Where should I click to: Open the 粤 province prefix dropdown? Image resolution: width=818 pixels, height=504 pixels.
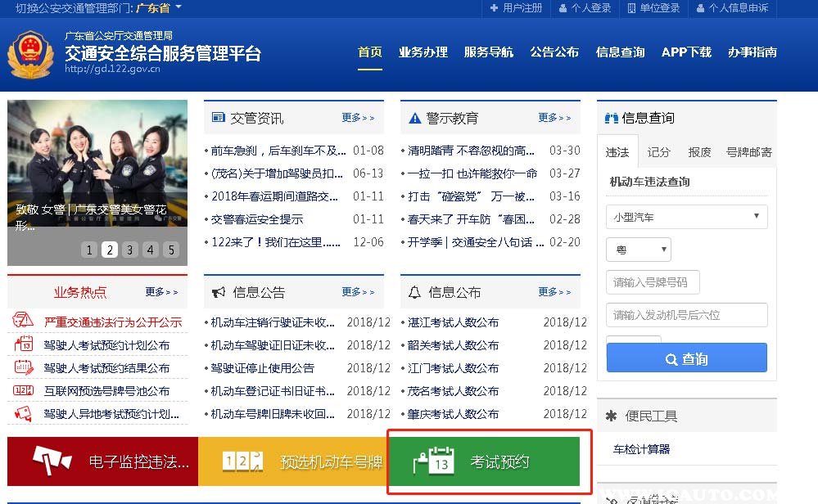[638, 250]
